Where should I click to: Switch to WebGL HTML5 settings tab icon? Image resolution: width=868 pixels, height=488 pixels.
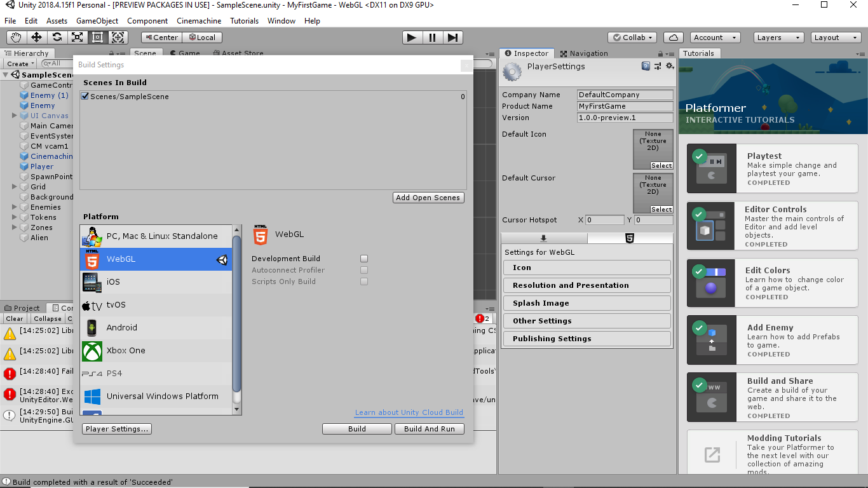629,238
